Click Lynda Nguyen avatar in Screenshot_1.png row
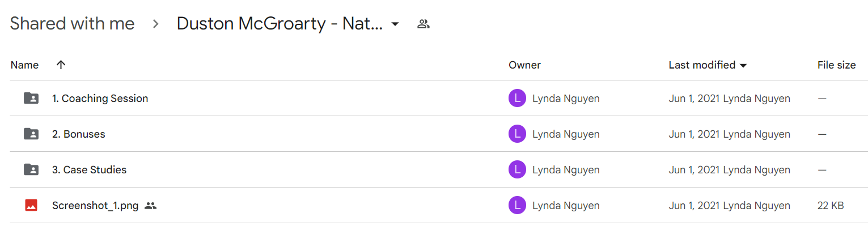 (x=517, y=206)
